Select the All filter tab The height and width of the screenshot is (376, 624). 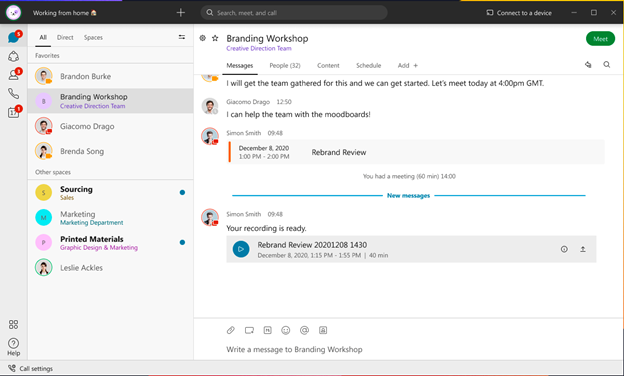[x=43, y=37]
